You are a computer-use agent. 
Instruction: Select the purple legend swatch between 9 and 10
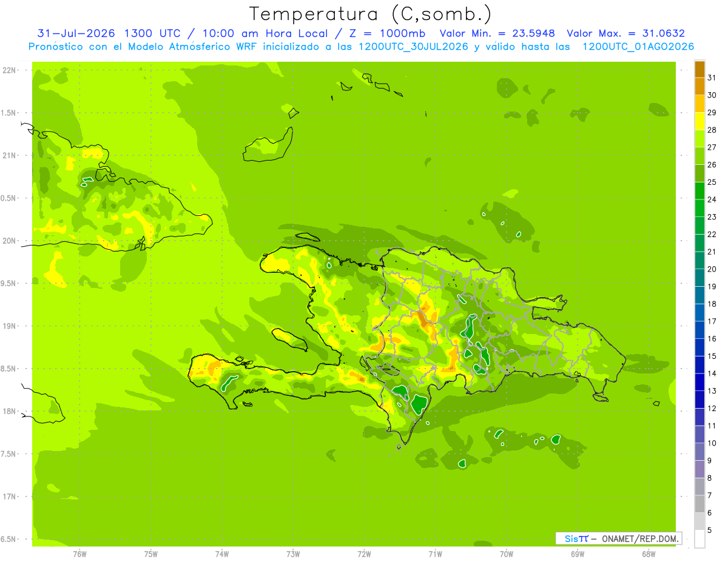(699, 452)
